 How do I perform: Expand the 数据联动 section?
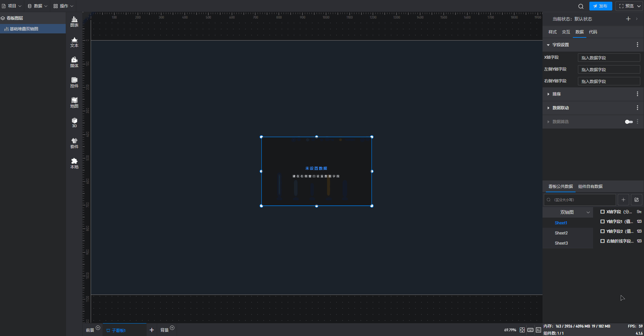560,108
